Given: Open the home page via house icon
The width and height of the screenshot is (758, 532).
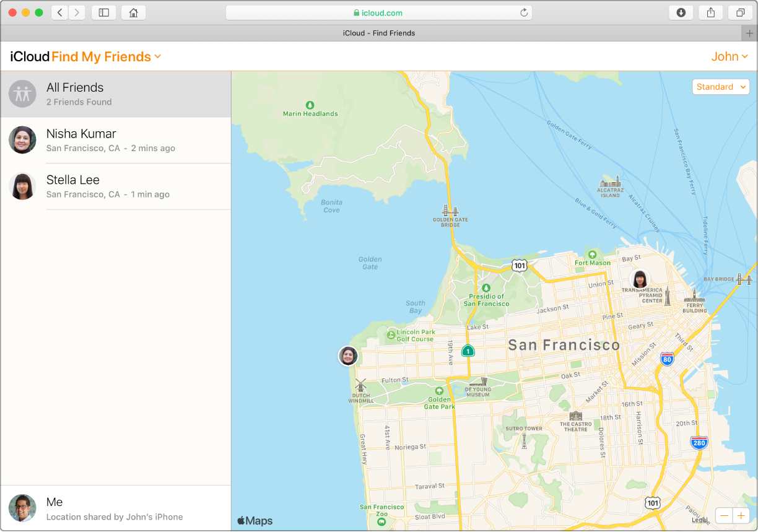Looking at the screenshot, I should [133, 12].
